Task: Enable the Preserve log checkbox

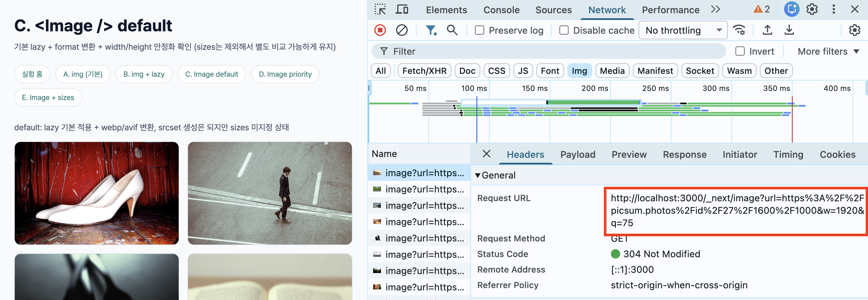Action: pyautogui.click(x=480, y=30)
